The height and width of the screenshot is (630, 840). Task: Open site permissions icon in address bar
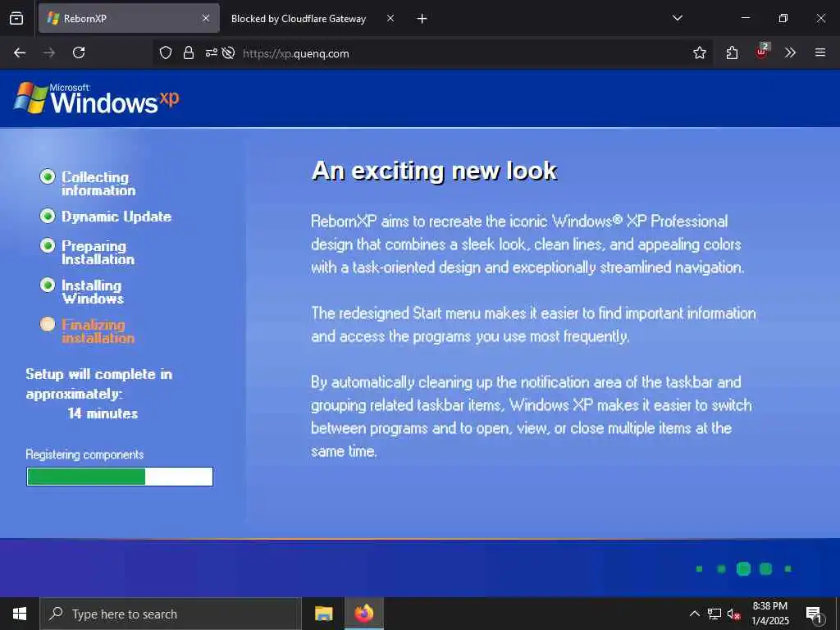click(212, 52)
